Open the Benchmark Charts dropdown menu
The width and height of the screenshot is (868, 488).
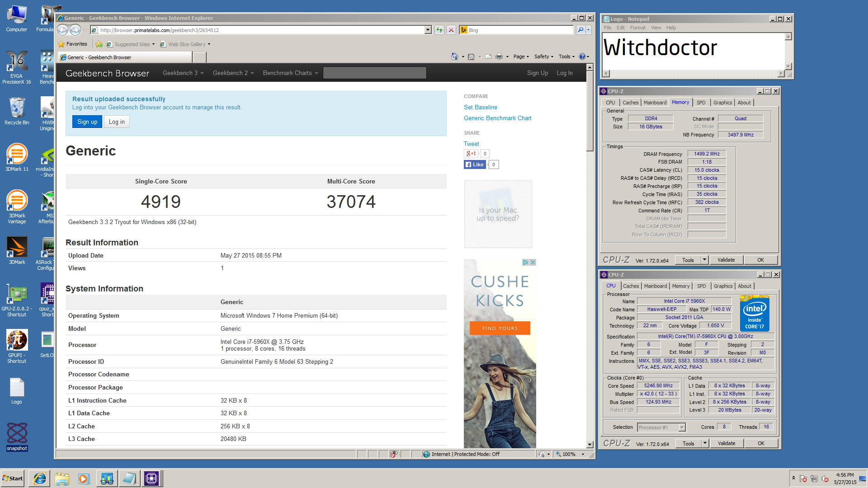point(290,73)
